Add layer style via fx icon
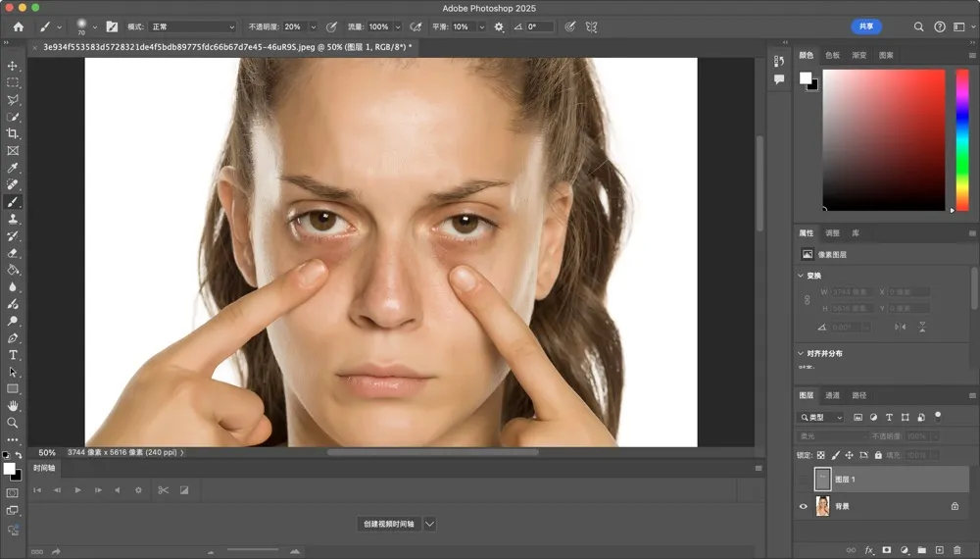 click(868, 550)
